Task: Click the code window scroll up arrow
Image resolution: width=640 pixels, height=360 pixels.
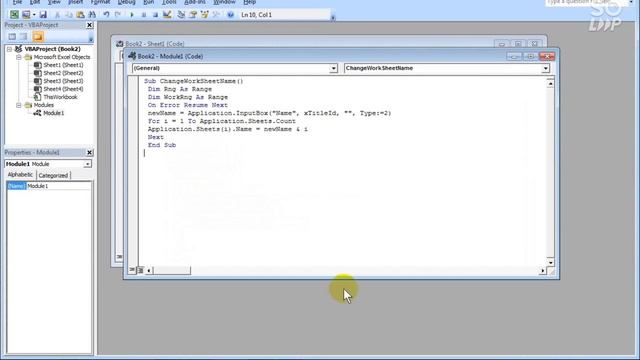Action: 551,84
